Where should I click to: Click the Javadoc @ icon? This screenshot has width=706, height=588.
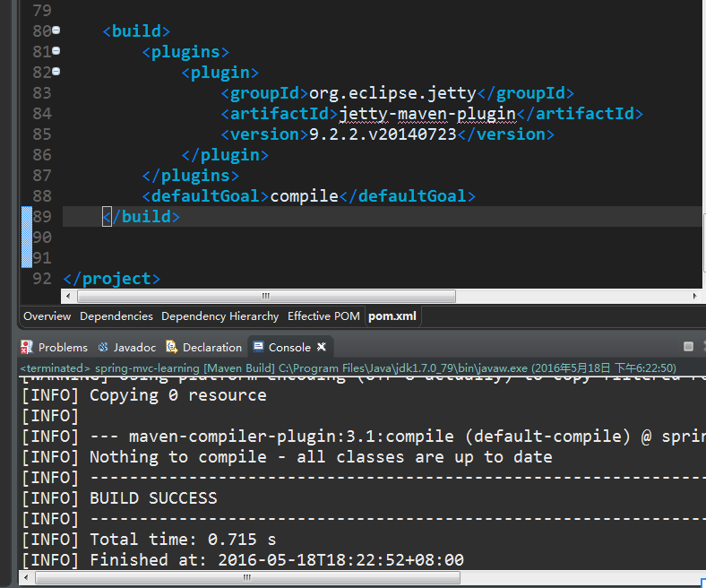tap(103, 347)
